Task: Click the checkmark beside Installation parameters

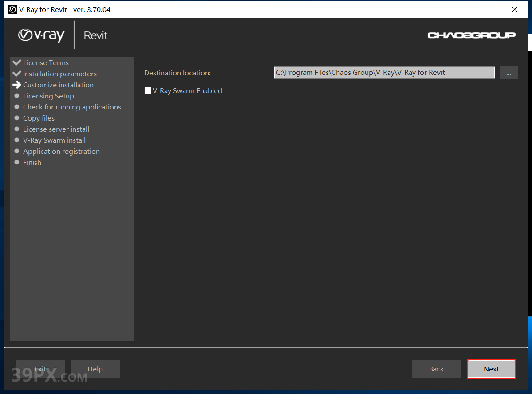Action: tap(16, 74)
